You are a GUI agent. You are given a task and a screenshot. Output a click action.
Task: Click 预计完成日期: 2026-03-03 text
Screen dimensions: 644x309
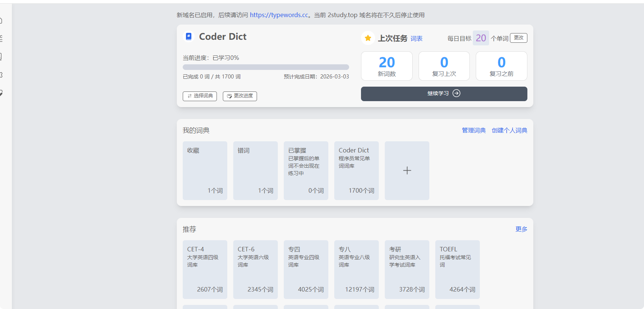pos(316,77)
